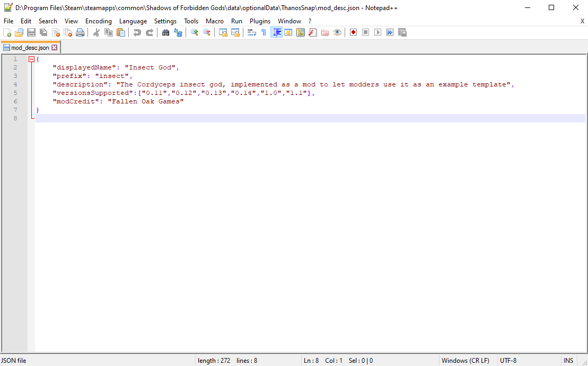This screenshot has height=366, width=588.
Task: Open the Plugins menu
Action: [x=260, y=21]
